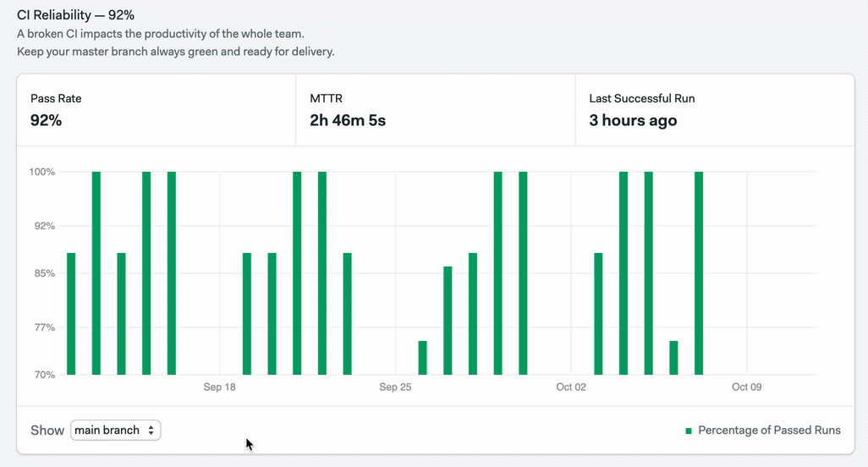The width and height of the screenshot is (868, 467).
Task: Select the MTTR metric card
Action: 435,110
